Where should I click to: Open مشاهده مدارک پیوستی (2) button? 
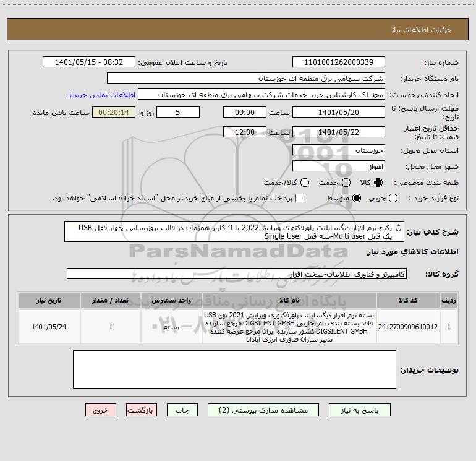(x=263, y=410)
